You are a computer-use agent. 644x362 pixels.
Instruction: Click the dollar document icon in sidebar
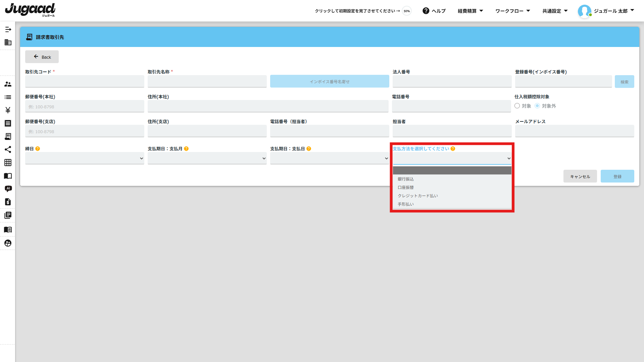tap(8, 202)
